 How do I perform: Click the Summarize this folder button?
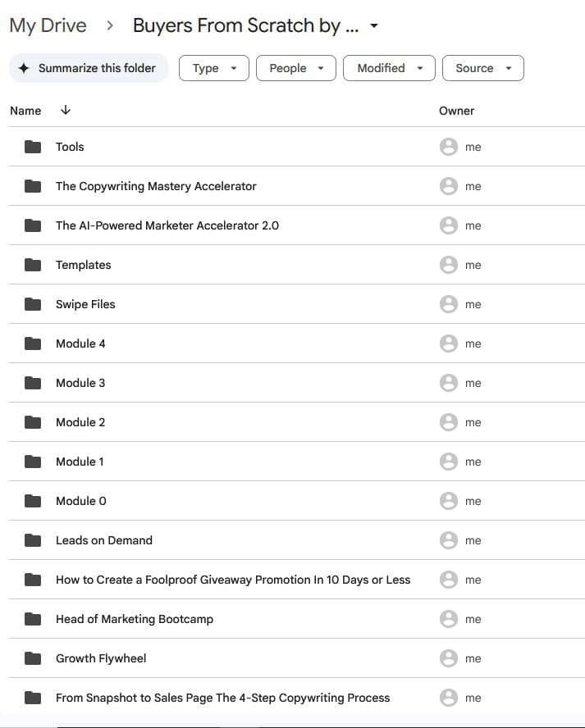point(89,68)
